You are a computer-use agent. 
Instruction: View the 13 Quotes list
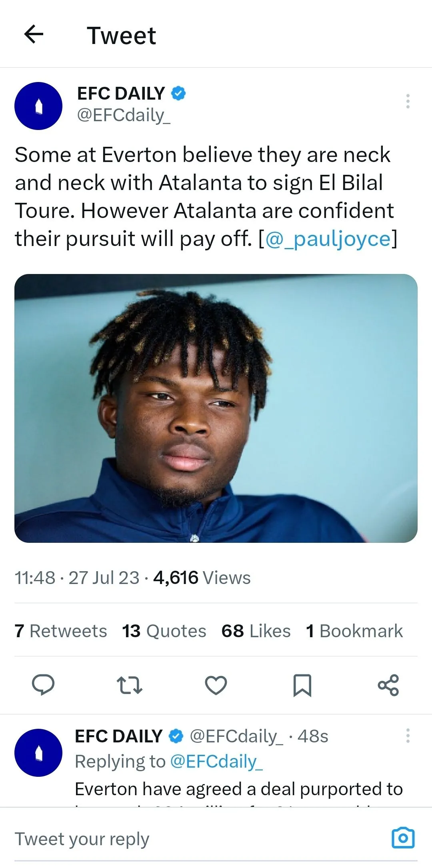(x=164, y=631)
